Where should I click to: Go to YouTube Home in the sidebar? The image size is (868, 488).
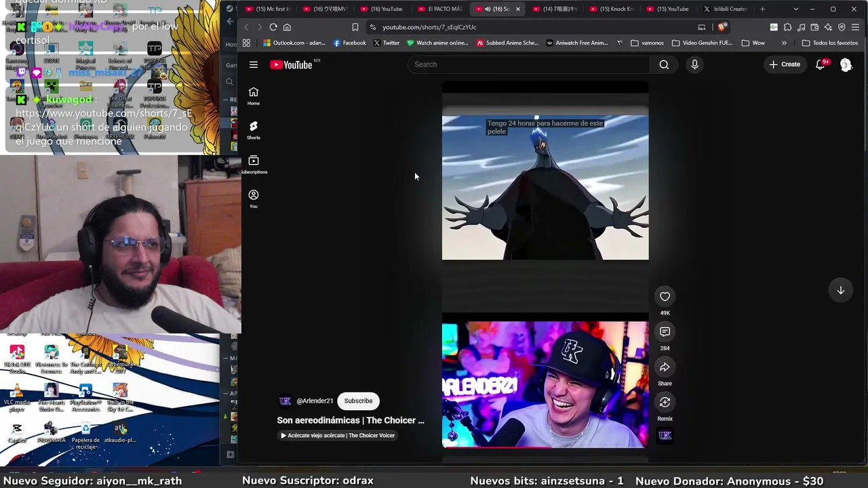point(254,96)
